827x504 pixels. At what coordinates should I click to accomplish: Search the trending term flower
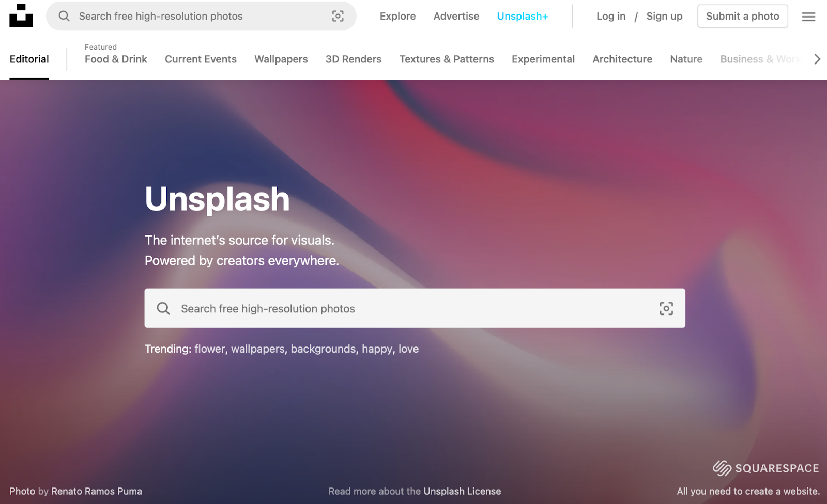[x=210, y=349]
